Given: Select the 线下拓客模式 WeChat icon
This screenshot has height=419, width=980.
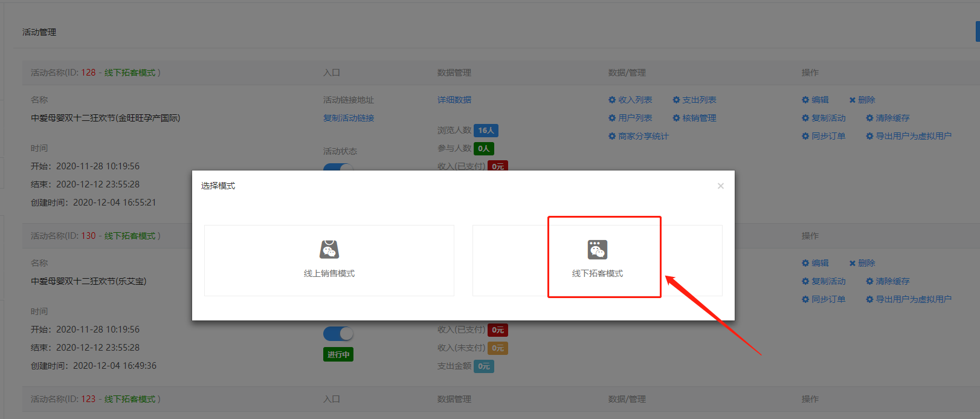Looking at the screenshot, I should [598, 249].
